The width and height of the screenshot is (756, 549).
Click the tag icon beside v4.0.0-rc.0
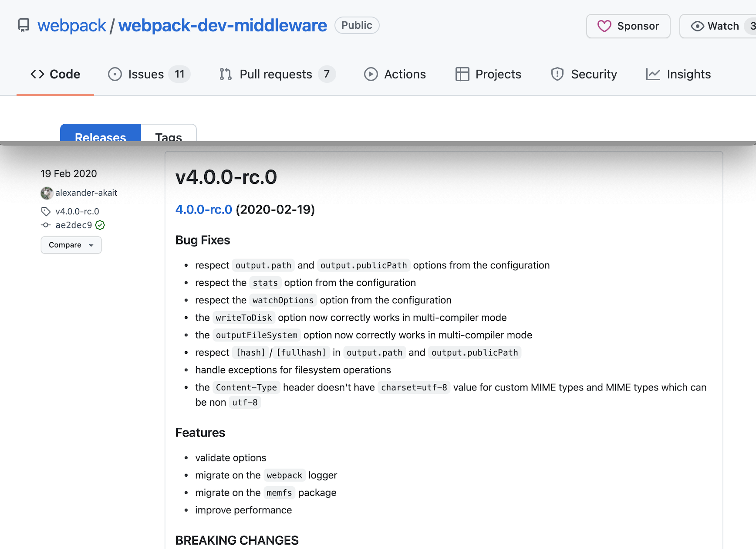(x=46, y=211)
